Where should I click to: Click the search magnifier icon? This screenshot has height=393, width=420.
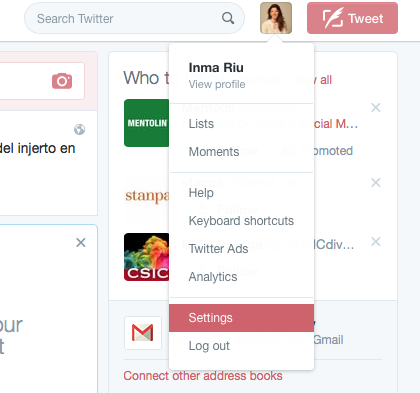228,18
